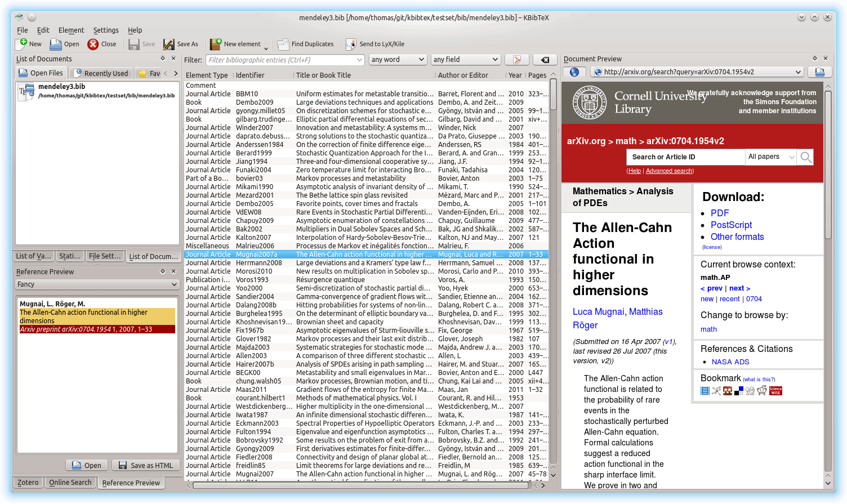Click Send to LyX/Kile icon

pyautogui.click(x=351, y=44)
